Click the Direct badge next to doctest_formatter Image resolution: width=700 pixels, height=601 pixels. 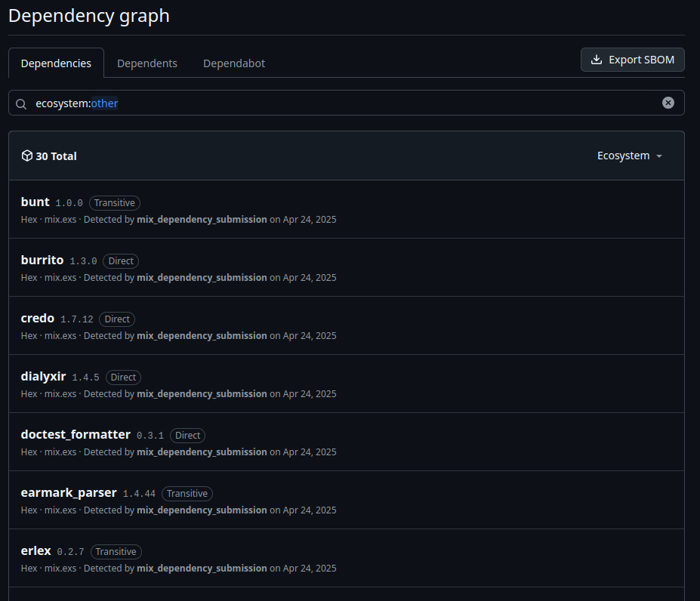tap(187, 436)
